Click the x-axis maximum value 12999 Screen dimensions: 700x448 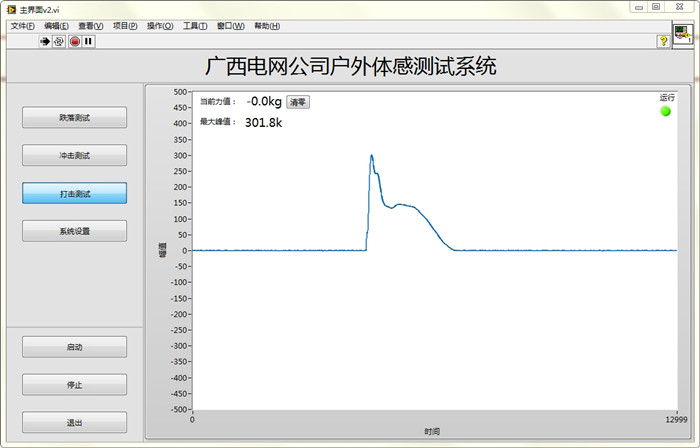676,419
